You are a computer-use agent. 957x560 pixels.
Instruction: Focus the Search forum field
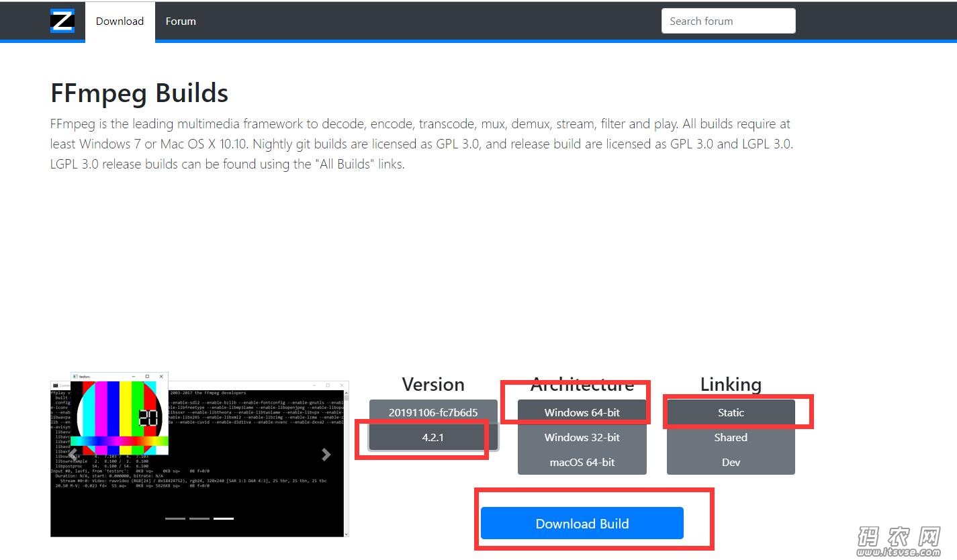pyautogui.click(x=728, y=21)
